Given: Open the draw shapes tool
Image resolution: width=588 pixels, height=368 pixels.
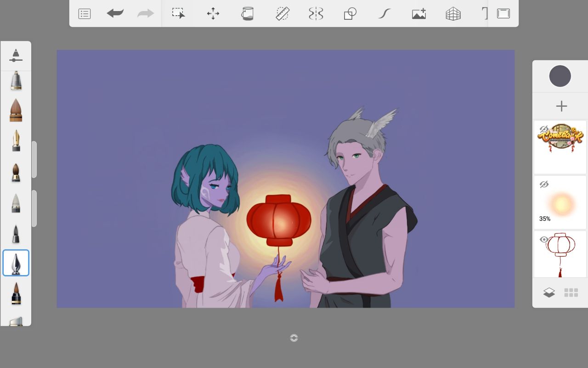Looking at the screenshot, I should tap(350, 14).
